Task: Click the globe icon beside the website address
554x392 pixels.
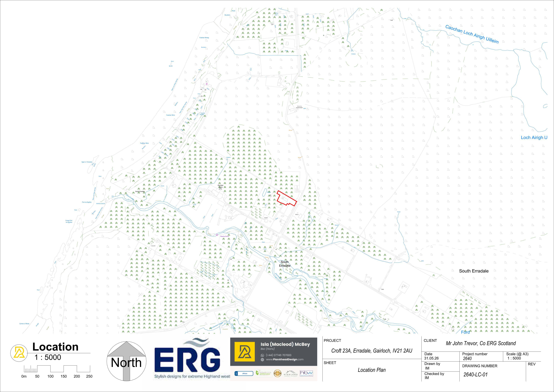Action: tap(263, 360)
